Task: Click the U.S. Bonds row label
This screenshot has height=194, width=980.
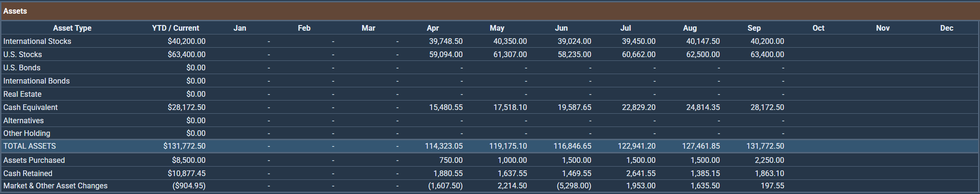Action: coord(22,67)
